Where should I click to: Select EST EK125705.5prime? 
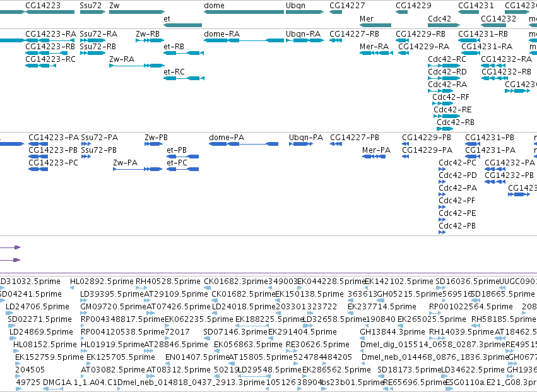(121, 357)
